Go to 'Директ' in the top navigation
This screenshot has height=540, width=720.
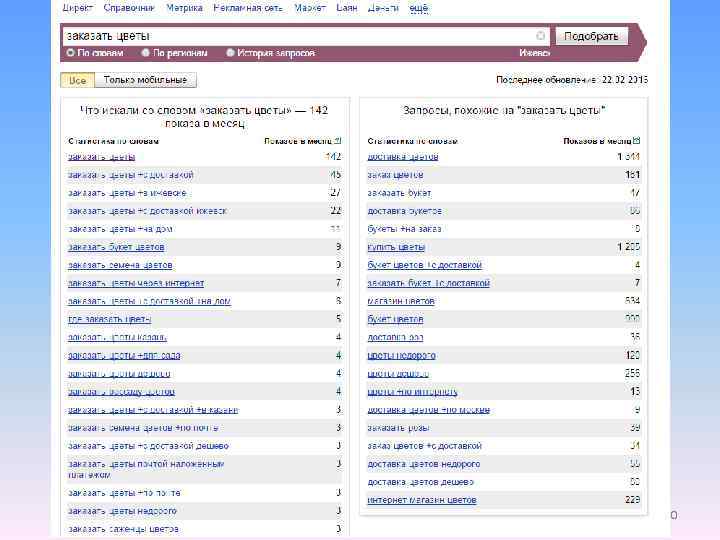click(78, 8)
